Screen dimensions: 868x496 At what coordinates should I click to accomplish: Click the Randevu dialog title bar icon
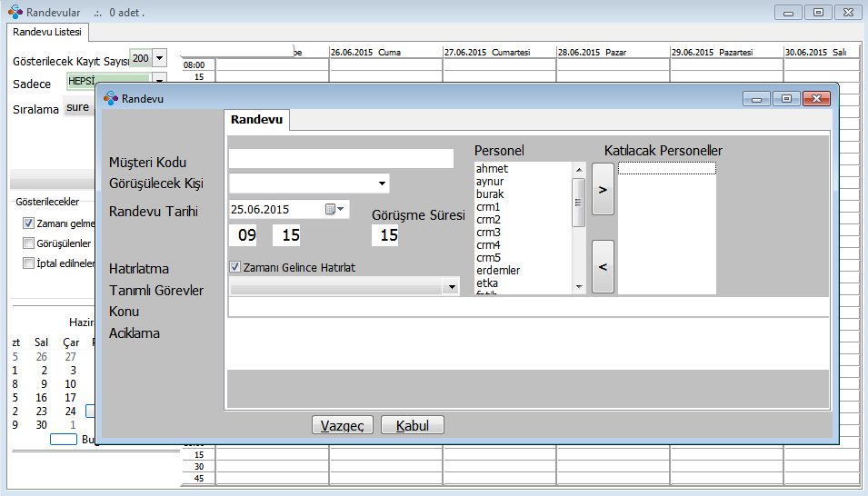111,98
